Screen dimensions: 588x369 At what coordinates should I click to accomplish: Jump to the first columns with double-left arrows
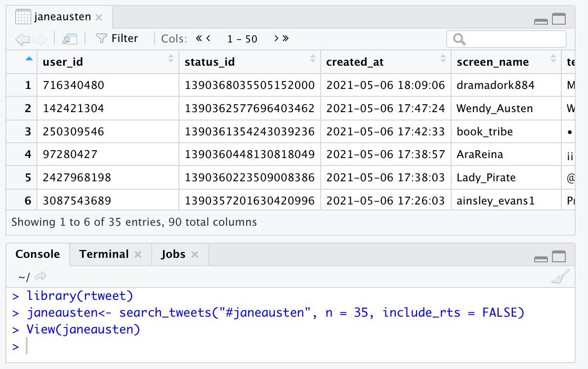point(199,38)
